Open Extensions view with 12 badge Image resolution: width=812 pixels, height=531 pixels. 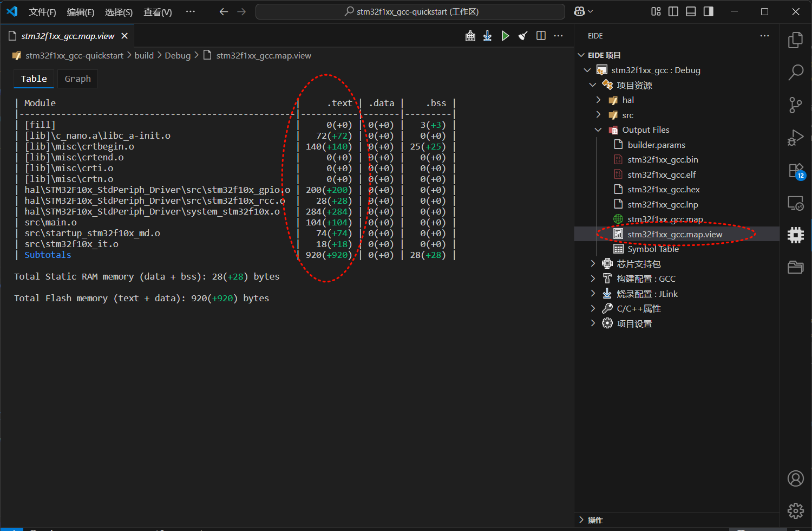click(795, 171)
